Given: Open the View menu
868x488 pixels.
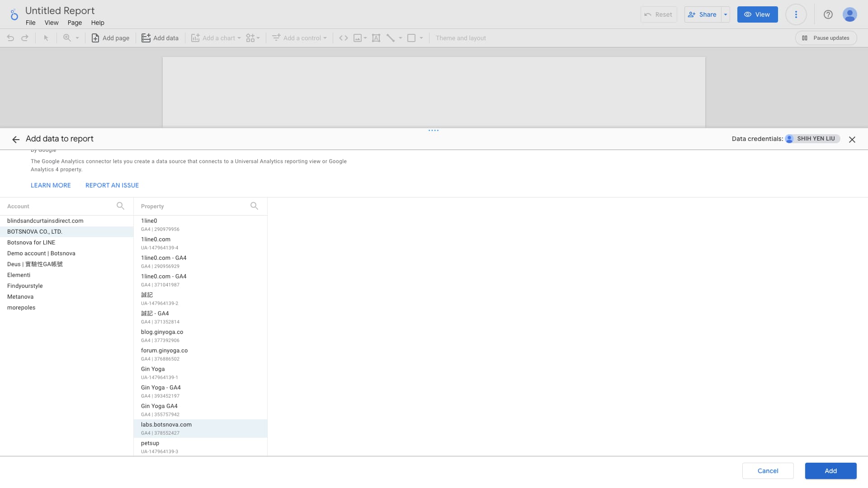Looking at the screenshot, I should point(52,23).
